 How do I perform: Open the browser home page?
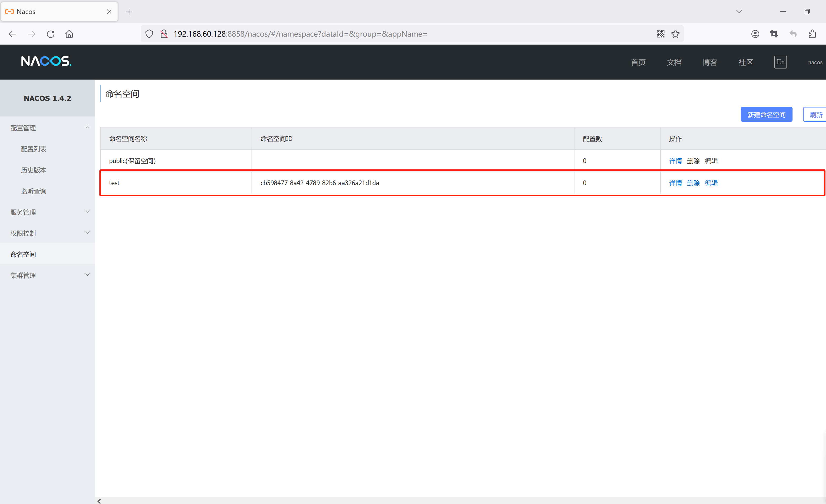pos(69,34)
